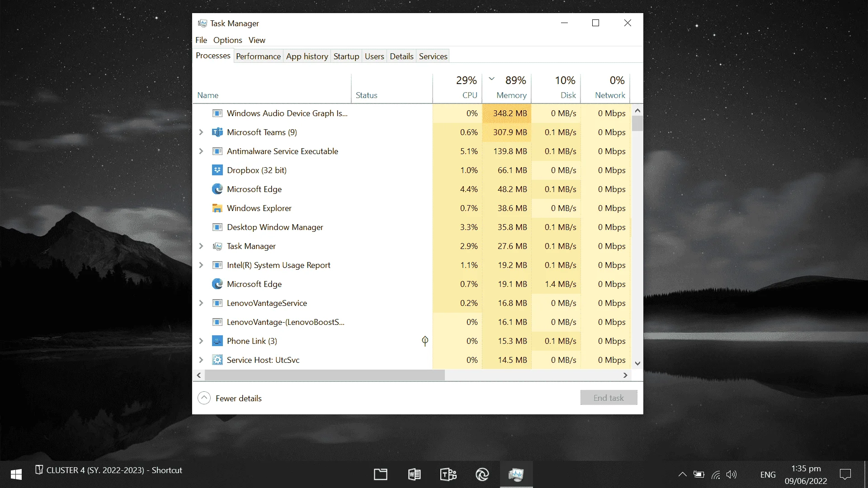Collapse view with Fewer details
This screenshot has height=488, width=868.
click(x=230, y=398)
